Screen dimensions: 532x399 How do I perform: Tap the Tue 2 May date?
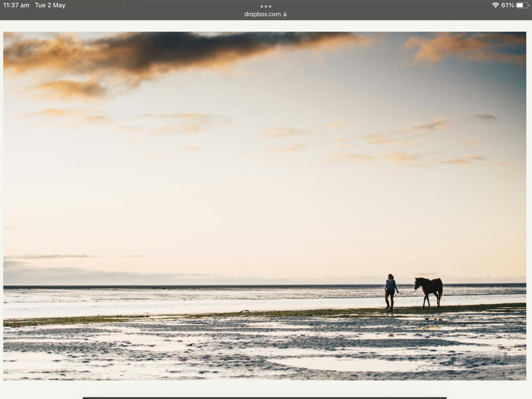(50, 5)
